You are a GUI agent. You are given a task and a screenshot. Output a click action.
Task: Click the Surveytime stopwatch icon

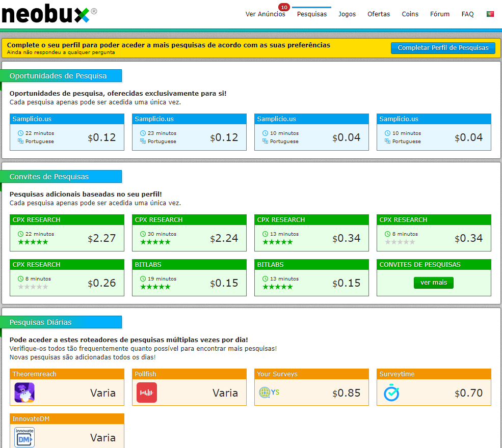391,393
